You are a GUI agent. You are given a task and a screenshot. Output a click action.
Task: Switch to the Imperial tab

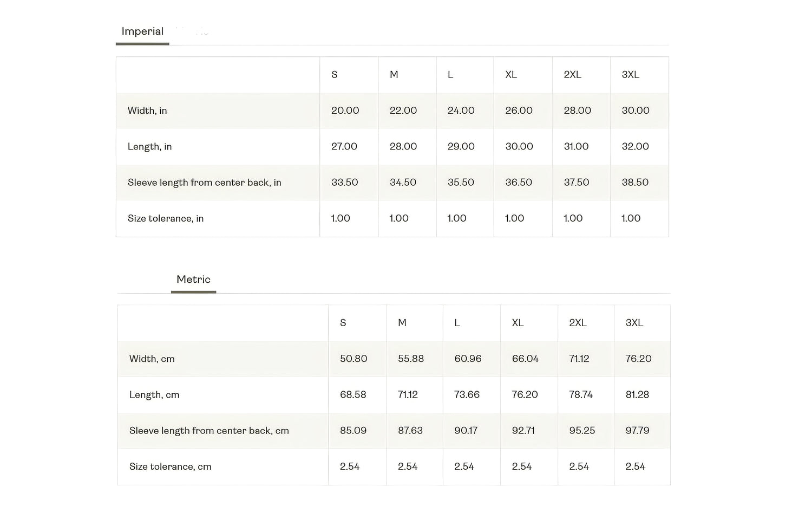coord(142,31)
